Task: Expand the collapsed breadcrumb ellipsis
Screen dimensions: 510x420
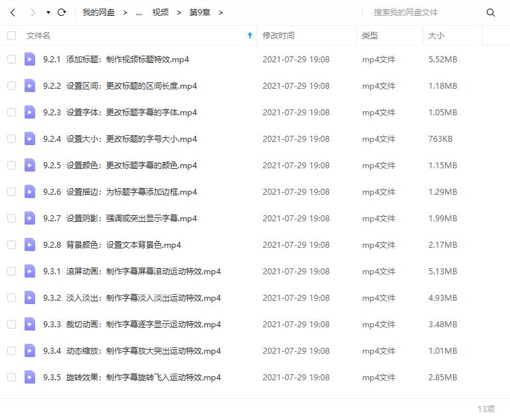Action: click(x=139, y=13)
